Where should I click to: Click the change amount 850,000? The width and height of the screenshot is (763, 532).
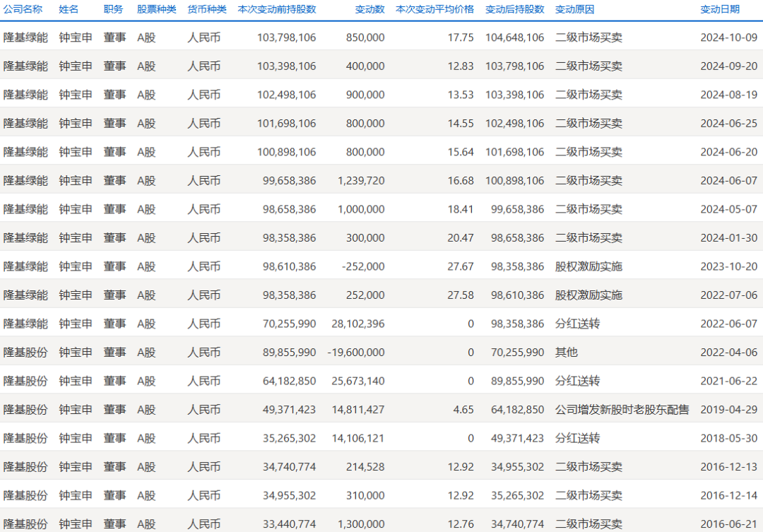pyautogui.click(x=365, y=37)
